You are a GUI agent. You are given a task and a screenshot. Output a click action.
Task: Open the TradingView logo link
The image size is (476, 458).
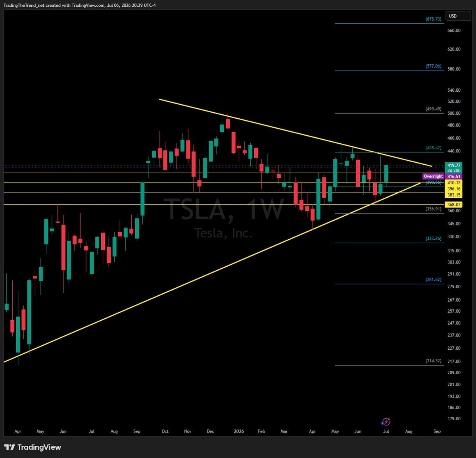point(33,447)
